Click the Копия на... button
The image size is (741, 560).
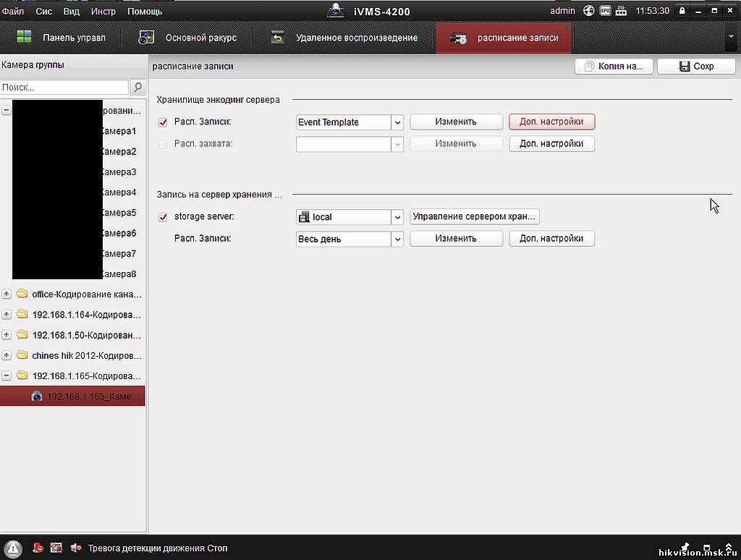[614, 66]
